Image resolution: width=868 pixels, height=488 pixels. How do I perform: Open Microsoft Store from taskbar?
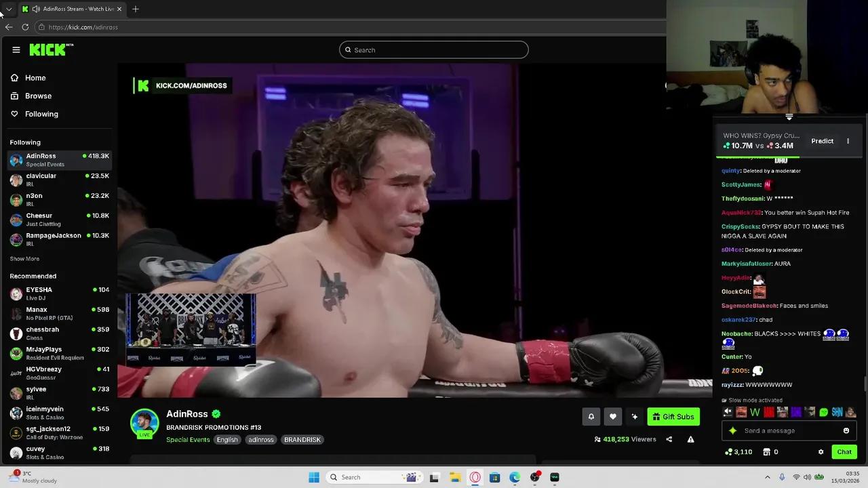point(494,477)
